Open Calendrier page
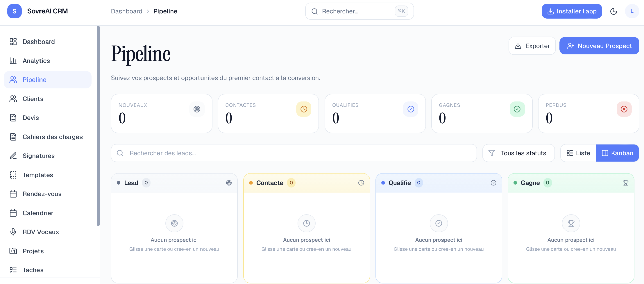The image size is (644, 284). tap(48, 213)
